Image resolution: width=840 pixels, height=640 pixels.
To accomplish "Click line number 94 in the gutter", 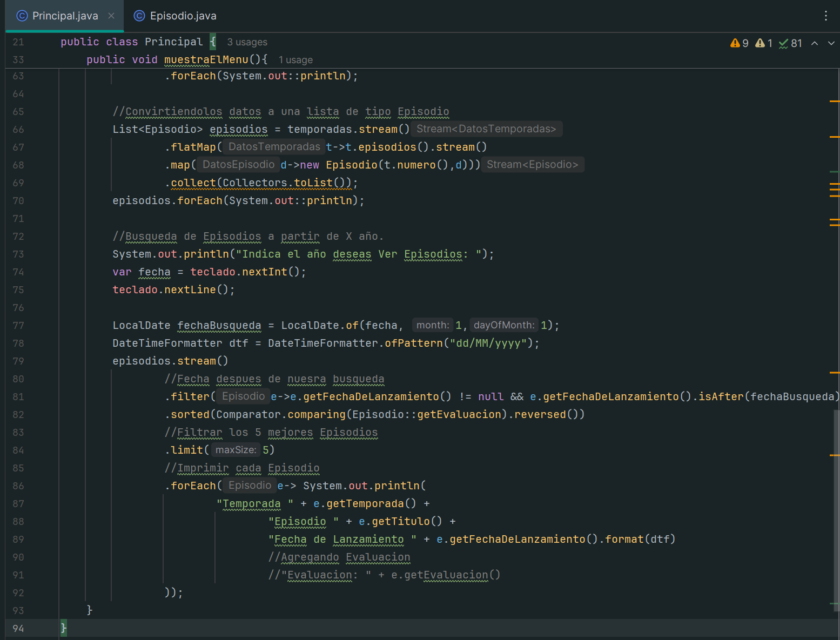I will (18, 629).
